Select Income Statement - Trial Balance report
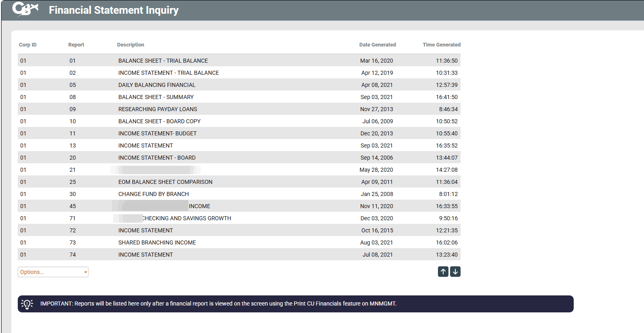644x333 pixels. (x=168, y=73)
